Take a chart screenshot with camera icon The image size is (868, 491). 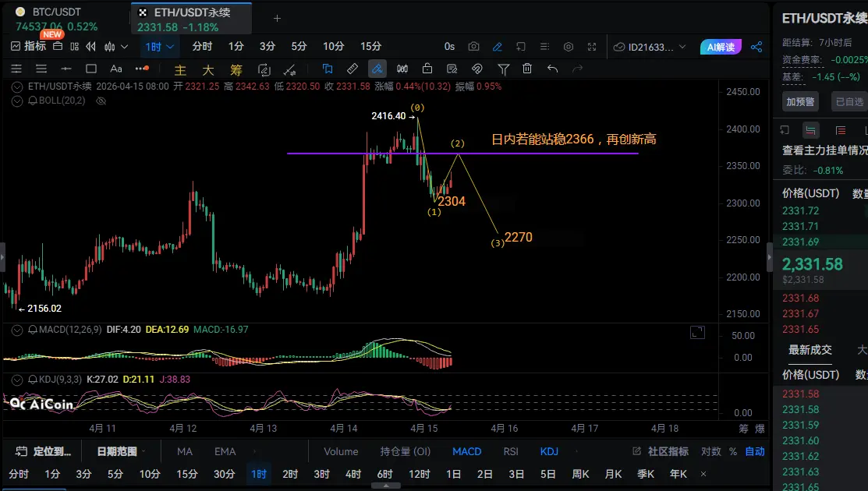474,47
